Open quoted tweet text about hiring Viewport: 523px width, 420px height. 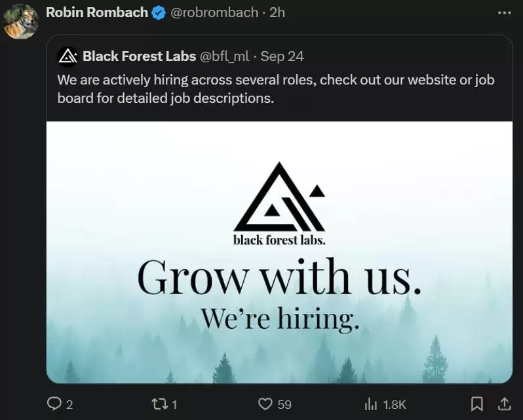tap(276, 89)
